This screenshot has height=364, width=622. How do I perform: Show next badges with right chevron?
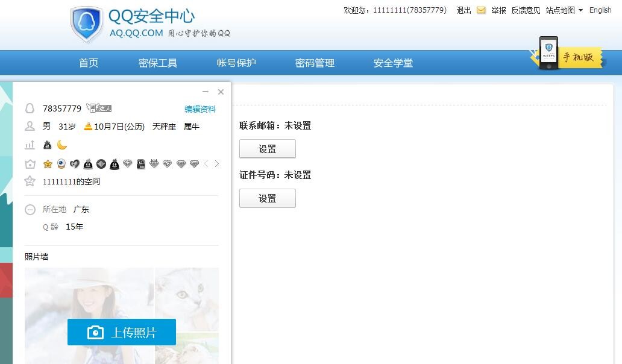(216, 163)
